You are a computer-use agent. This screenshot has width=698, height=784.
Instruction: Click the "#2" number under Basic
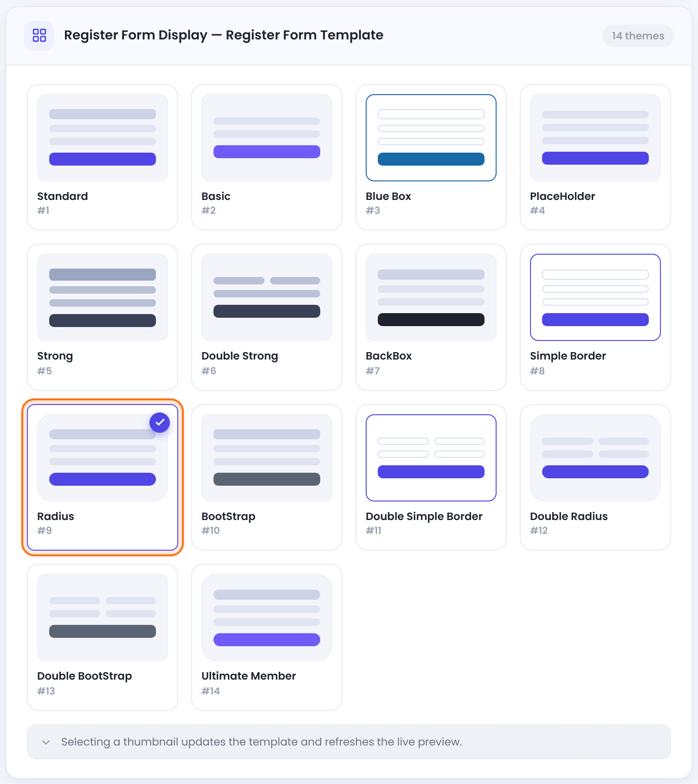[209, 211]
